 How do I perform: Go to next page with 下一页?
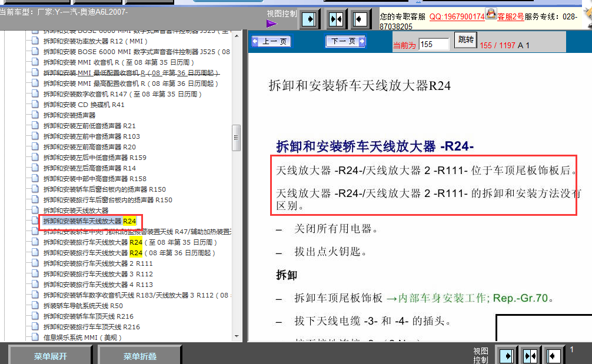tap(345, 41)
